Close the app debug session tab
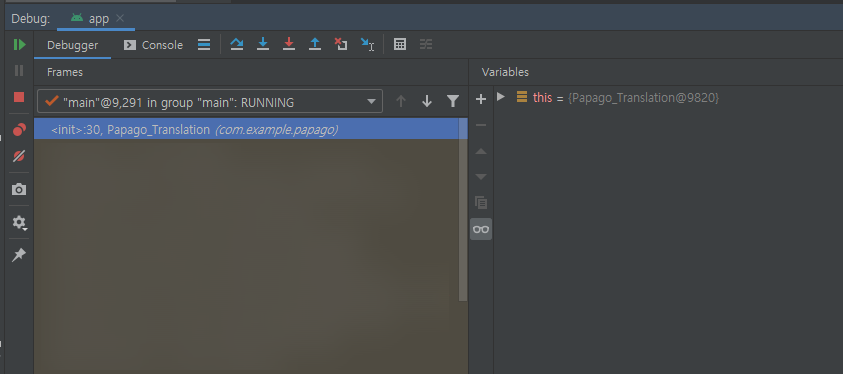 pos(120,18)
